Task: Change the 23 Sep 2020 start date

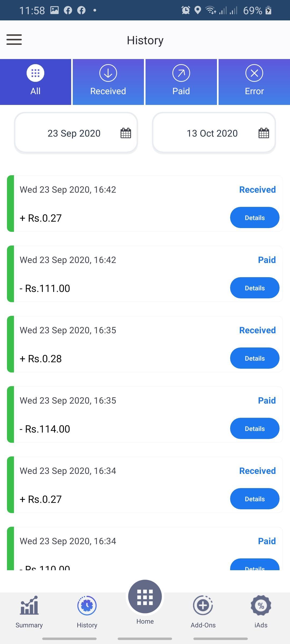Action: pos(76,133)
